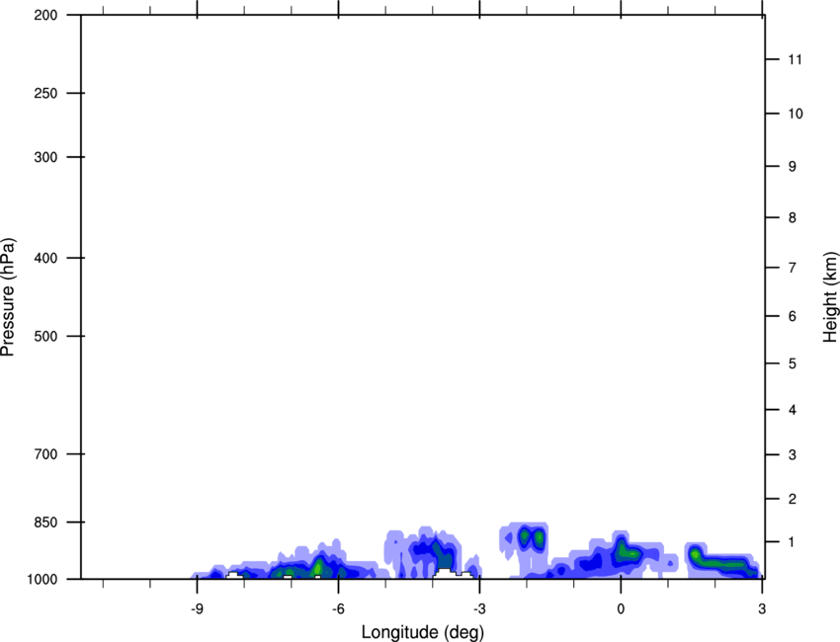
Task: Select the 500 pressure tick label
Action: [x=45, y=336]
